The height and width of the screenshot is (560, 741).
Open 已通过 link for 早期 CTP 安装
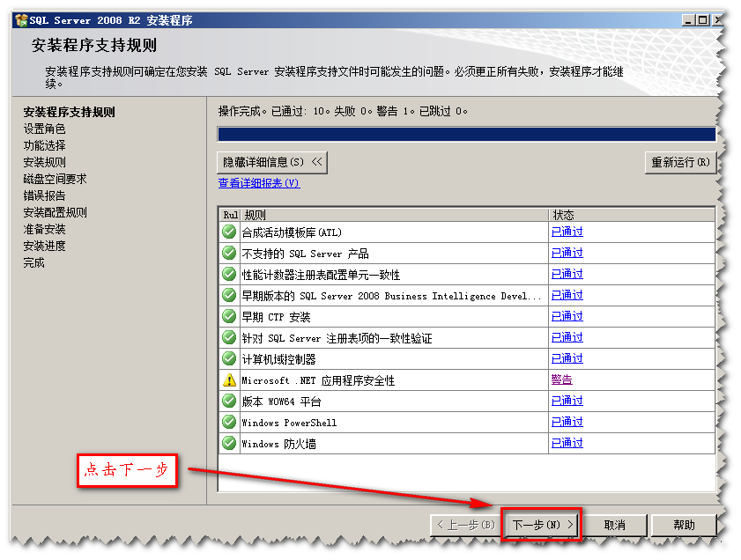(x=567, y=316)
